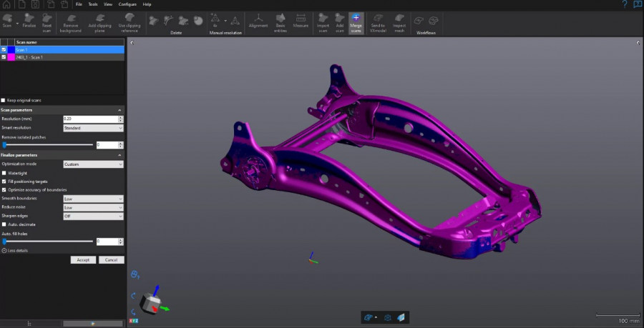Viewport: 644px width, 328px height.
Task: Collapse the Scan parameters section
Action: click(119, 110)
